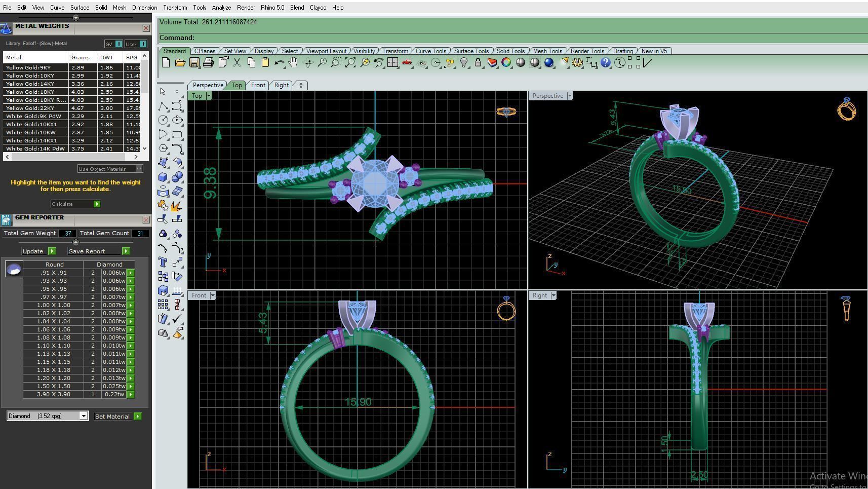Open the color wheel icon
Image resolution: width=868 pixels, height=489 pixels.
506,63
